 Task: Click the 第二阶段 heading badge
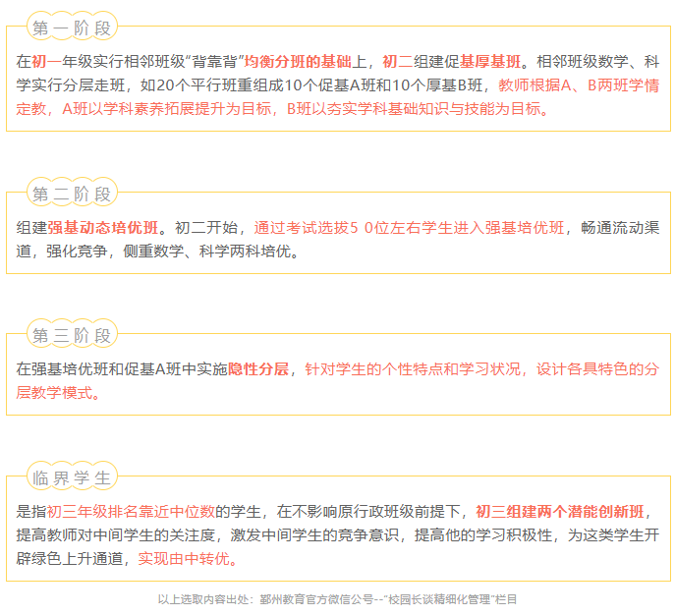coord(72,194)
